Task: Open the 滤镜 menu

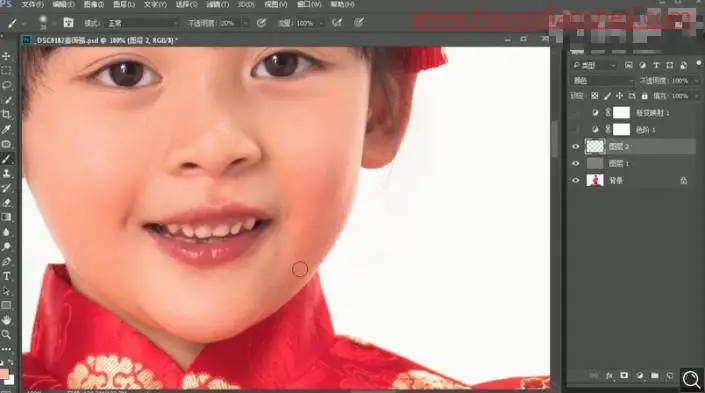Action: pos(217,4)
